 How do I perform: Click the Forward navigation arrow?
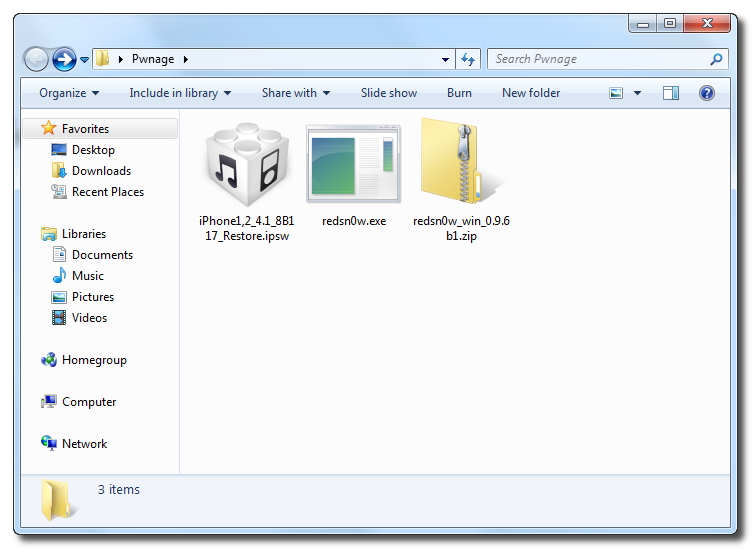64,59
